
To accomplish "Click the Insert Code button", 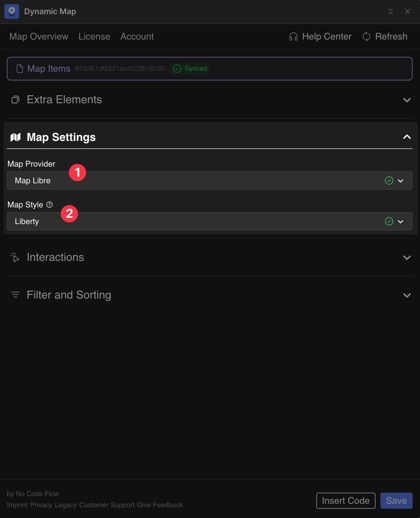I will (346, 501).
